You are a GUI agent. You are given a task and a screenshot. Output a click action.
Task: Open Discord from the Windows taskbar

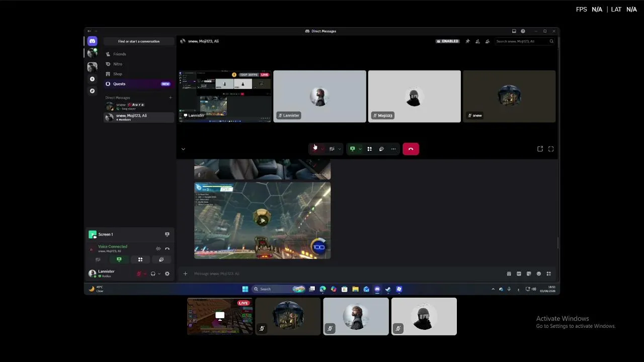pyautogui.click(x=377, y=289)
